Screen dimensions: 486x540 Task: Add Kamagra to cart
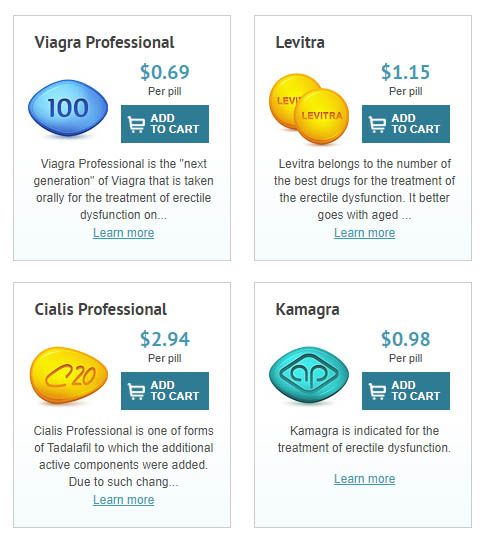point(406,391)
